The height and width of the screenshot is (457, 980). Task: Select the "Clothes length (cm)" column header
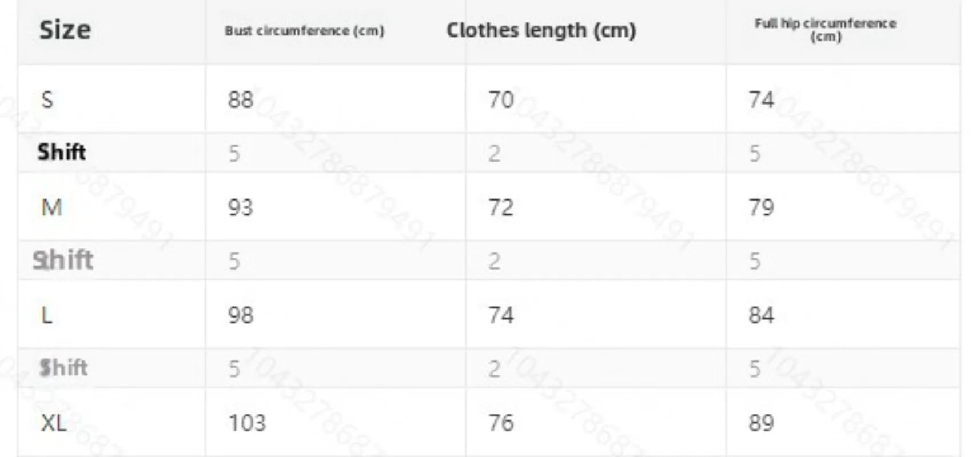click(541, 30)
